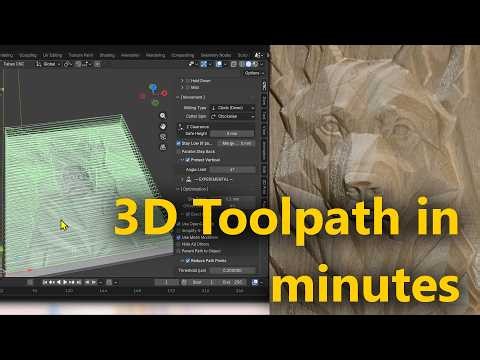The height and width of the screenshot is (360, 480).
Task: Click the green Y axis gizmo
Action: pyautogui.click(x=155, y=103)
